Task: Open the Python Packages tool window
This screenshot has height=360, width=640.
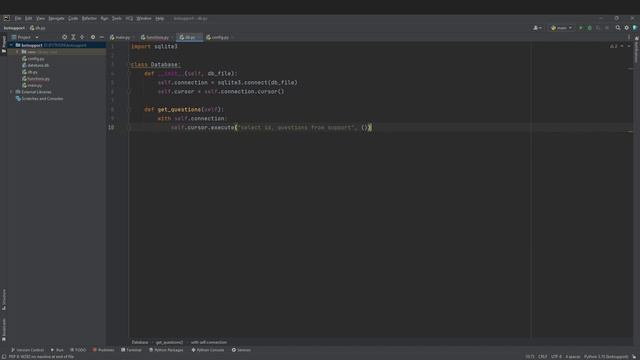Action: point(166,350)
